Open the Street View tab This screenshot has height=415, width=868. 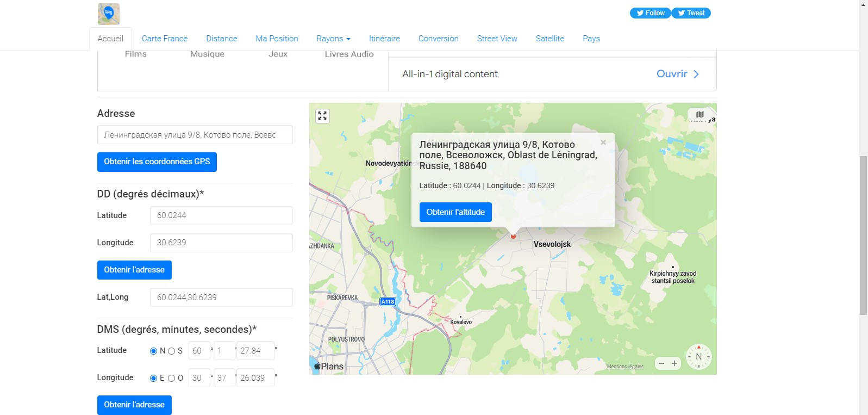pos(497,39)
